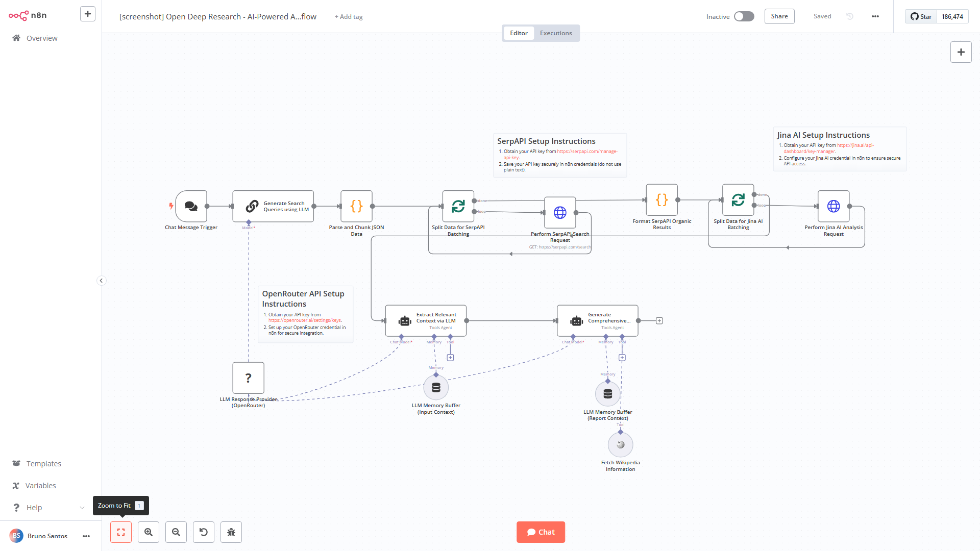Click the workflow name title
Viewport: 980px width, 551px height.
(218, 17)
